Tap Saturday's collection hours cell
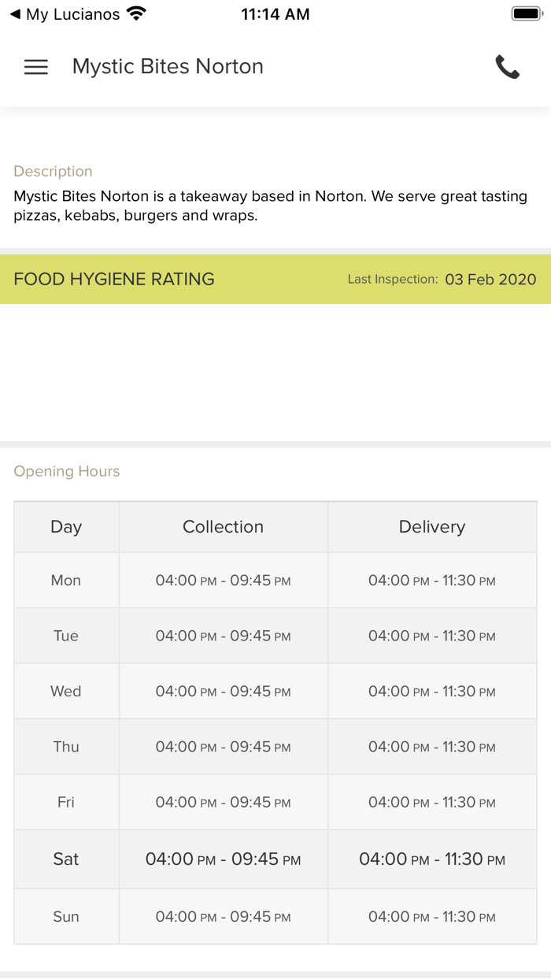This screenshot has width=551, height=980. click(223, 859)
